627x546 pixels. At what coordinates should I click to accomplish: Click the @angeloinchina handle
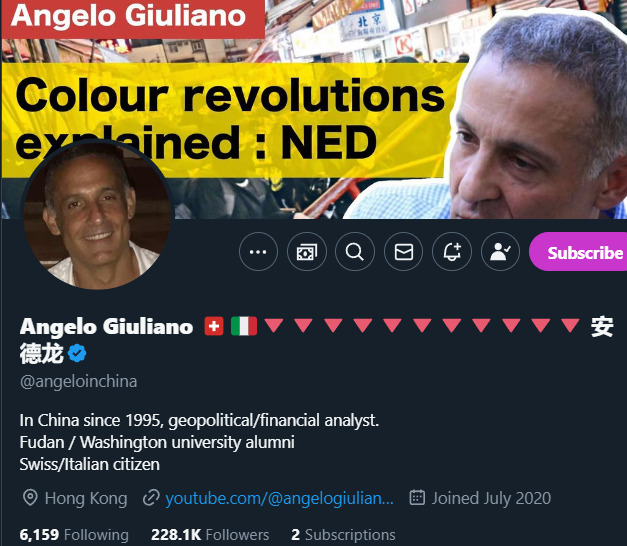point(78,382)
